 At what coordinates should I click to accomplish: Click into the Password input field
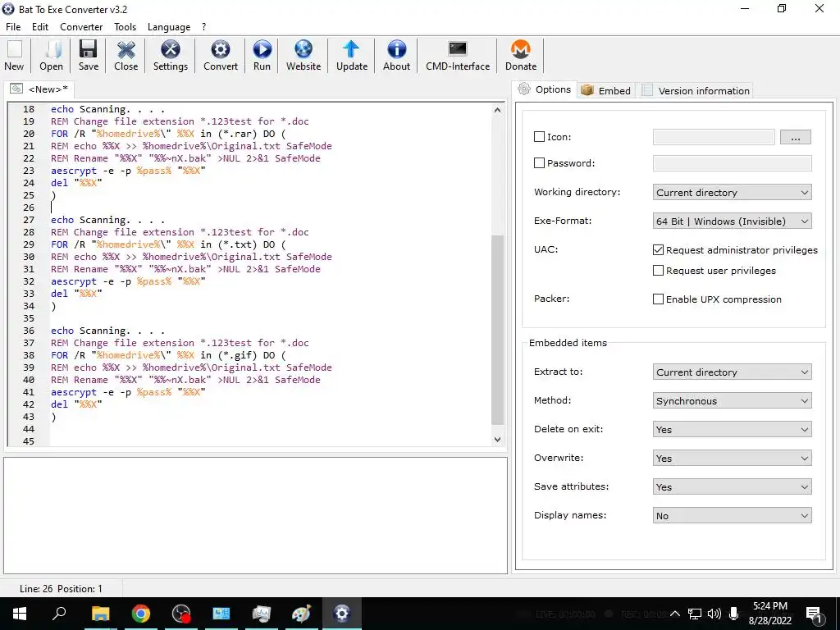pyautogui.click(x=732, y=163)
